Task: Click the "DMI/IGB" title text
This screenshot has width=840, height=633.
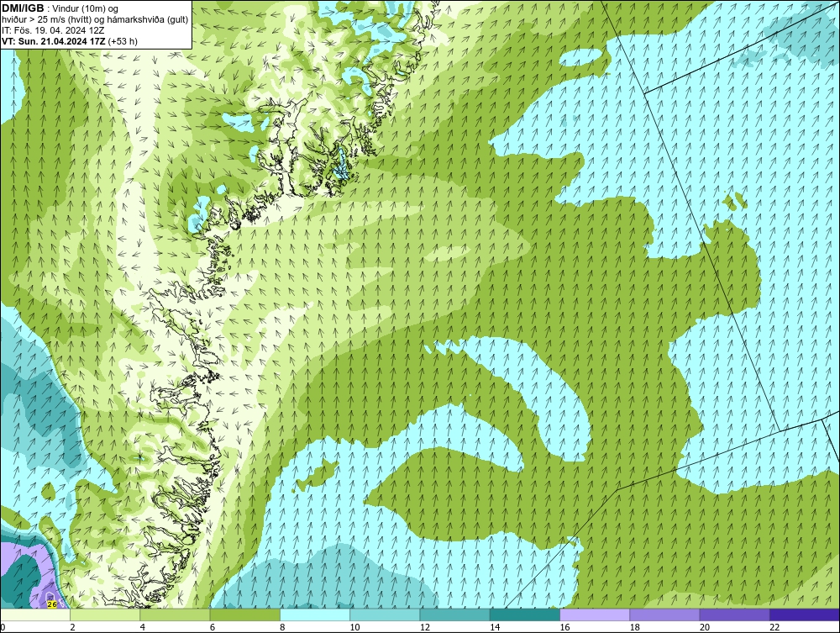Action: click(23, 8)
